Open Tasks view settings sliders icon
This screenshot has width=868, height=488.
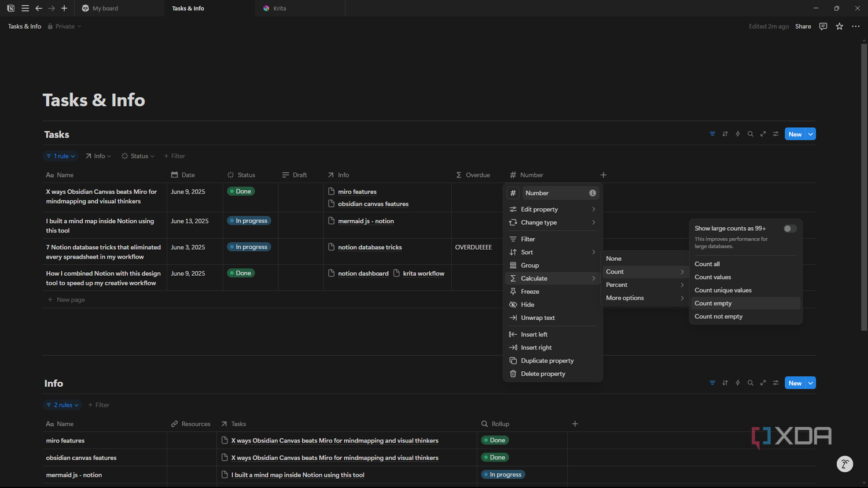pyautogui.click(x=776, y=134)
